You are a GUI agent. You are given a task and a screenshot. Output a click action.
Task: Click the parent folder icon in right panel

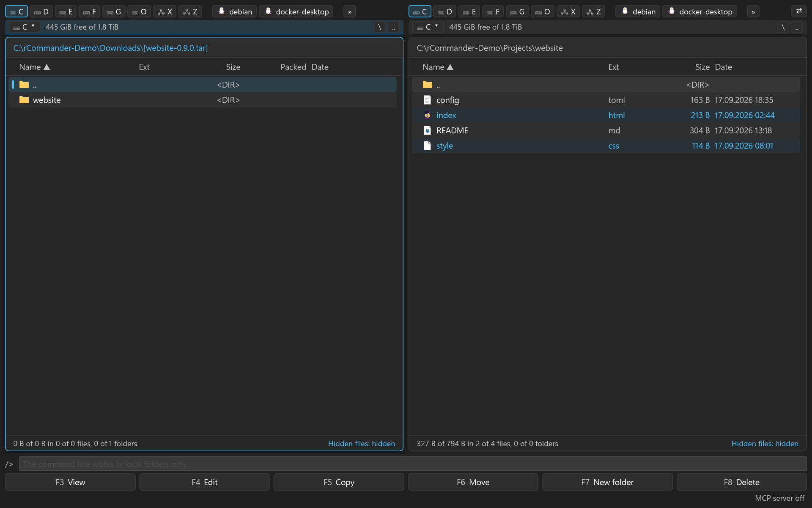(x=428, y=85)
